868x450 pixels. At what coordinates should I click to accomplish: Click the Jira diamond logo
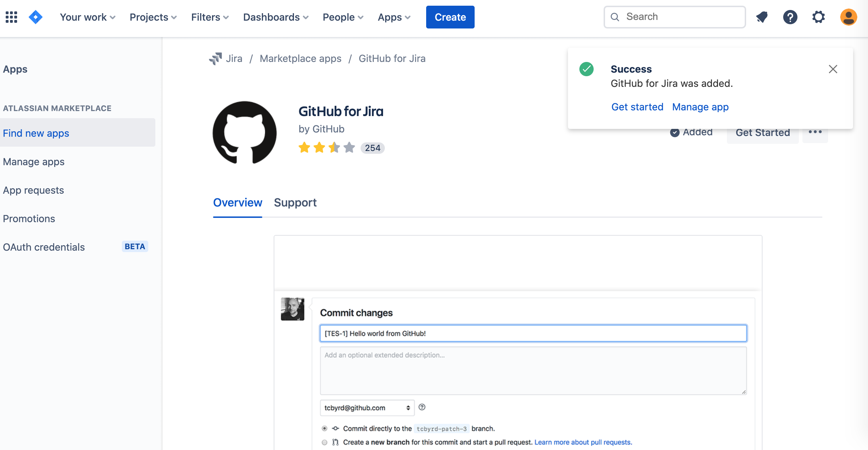click(x=36, y=17)
